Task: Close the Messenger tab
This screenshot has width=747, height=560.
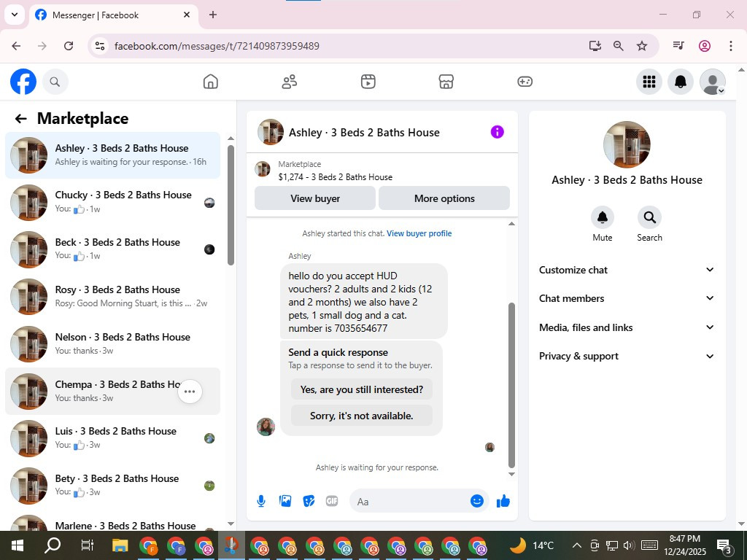Action: 187,15
